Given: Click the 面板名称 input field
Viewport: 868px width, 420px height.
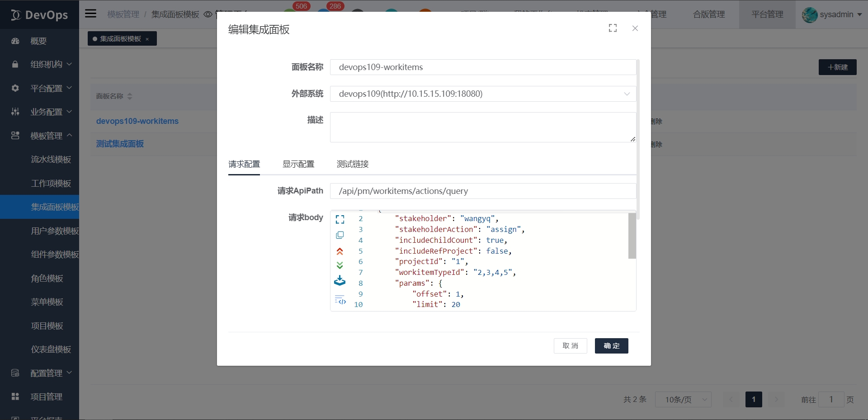Looking at the screenshot, I should coord(483,67).
